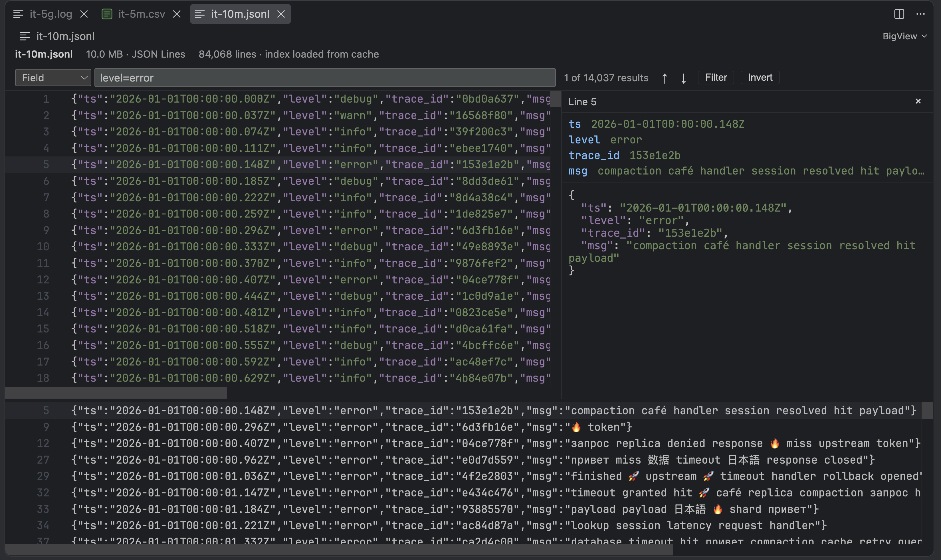Click the level=error search input
The height and width of the screenshot is (560, 941).
325,78
